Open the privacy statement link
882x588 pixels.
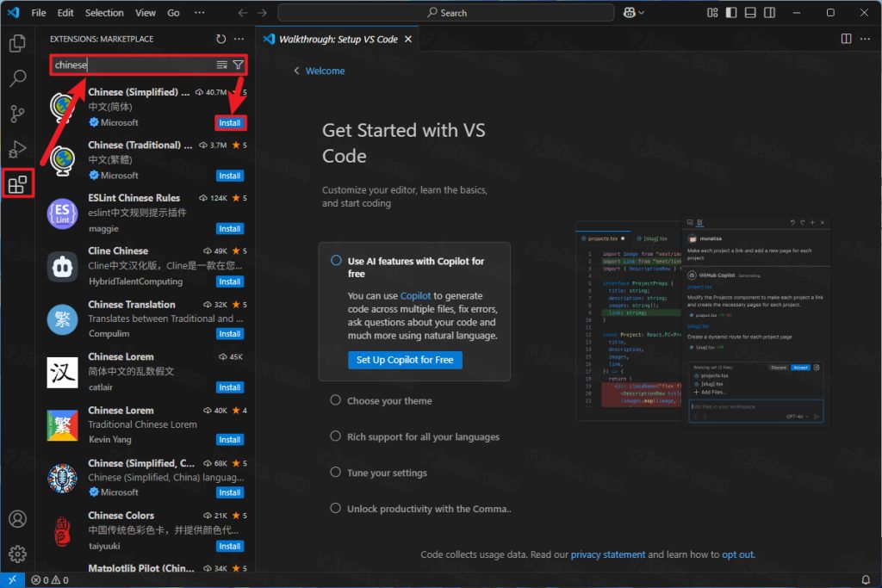[608, 554]
